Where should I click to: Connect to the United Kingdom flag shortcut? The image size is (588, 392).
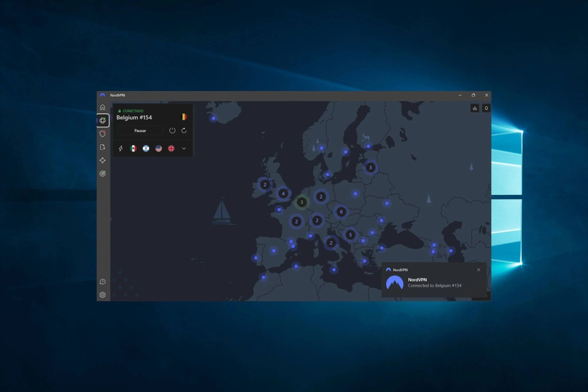point(171,149)
